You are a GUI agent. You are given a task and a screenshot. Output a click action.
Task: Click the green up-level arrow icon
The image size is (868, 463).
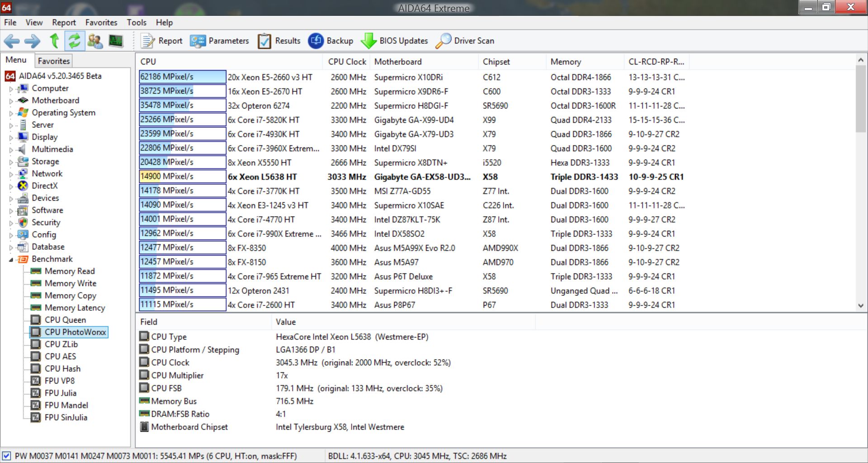pos(54,41)
